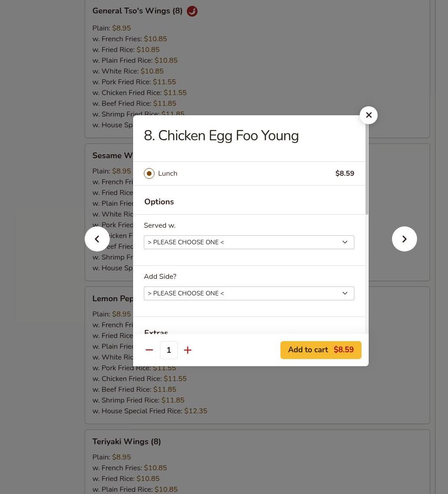Viewport: 448px width, 494px height.
Task: Close the Chicken Egg Foo Young dialog
Action: (x=369, y=115)
